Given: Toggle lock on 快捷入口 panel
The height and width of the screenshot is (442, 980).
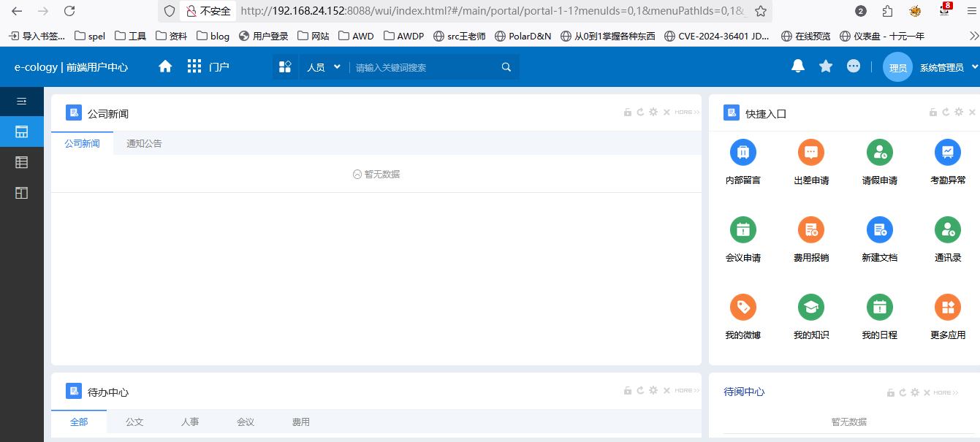Looking at the screenshot, I should pos(932,113).
